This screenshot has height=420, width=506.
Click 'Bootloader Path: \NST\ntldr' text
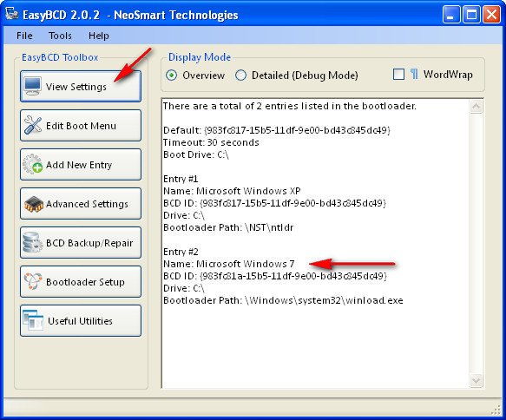click(x=228, y=227)
